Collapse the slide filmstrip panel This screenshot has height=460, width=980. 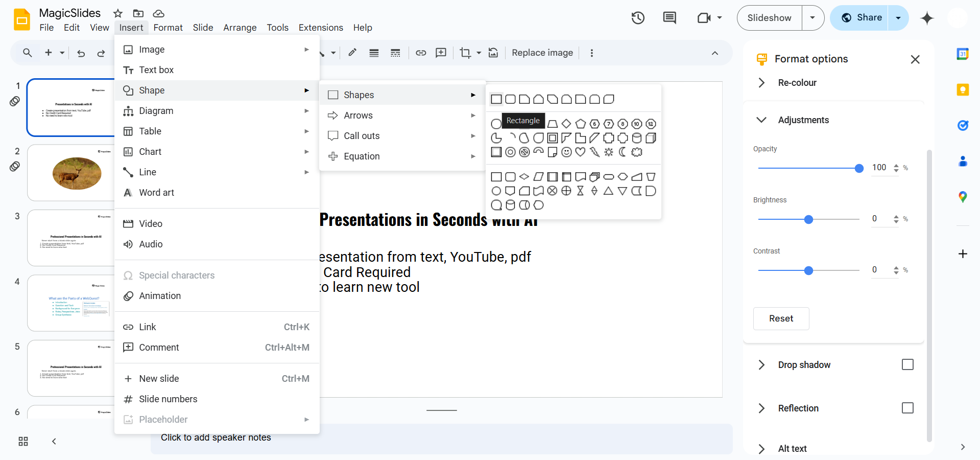point(54,441)
